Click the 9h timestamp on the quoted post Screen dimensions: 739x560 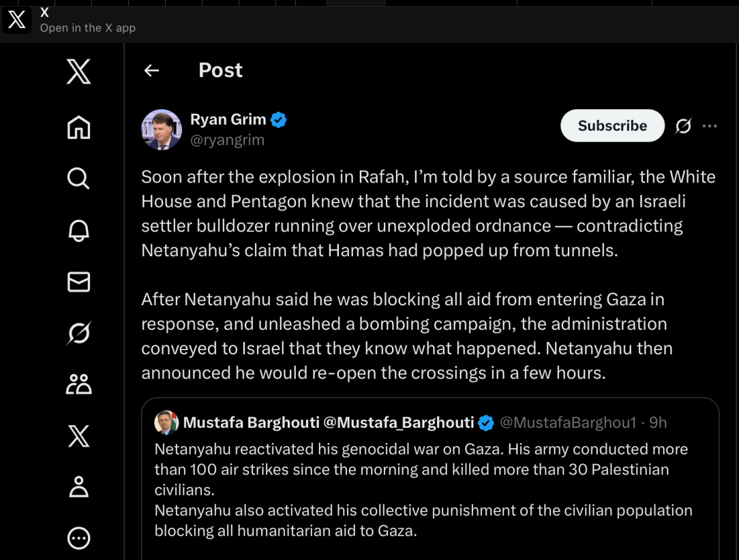658,423
